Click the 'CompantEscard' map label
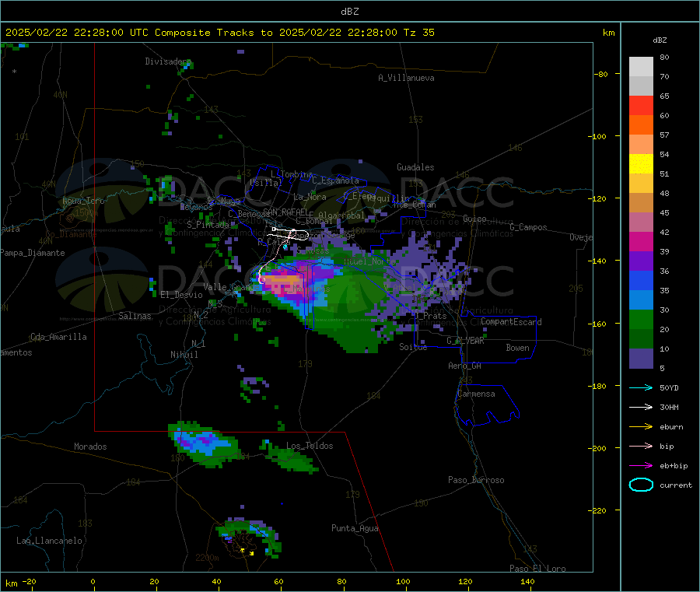Image resolution: width=700 pixels, height=592 pixels. [x=512, y=322]
